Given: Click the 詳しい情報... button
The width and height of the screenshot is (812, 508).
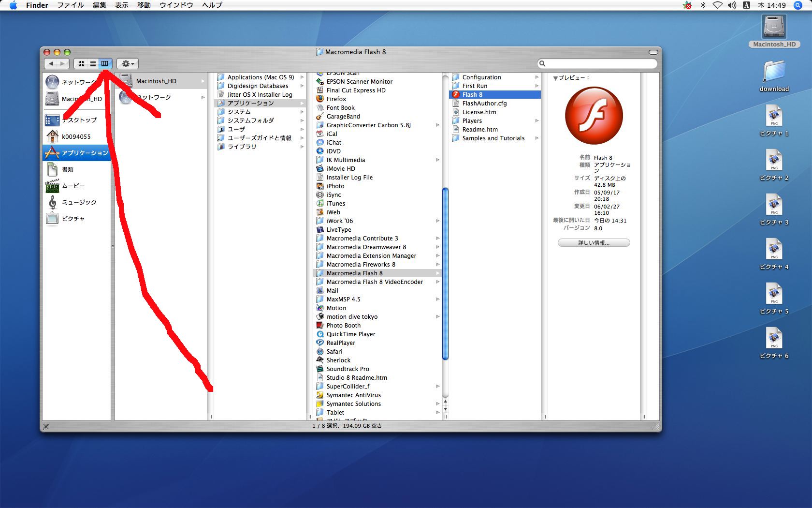Looking at the screenshot, I should [x=594, y=243].
